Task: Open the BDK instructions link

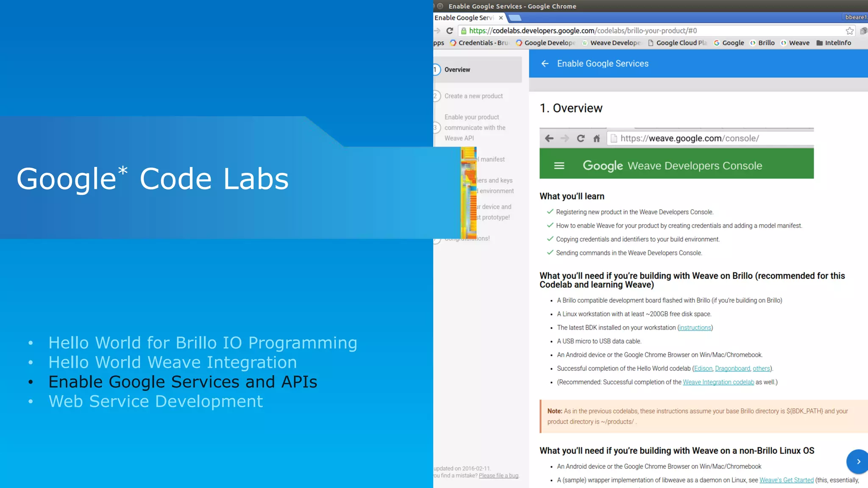Action: click(695, 327)
